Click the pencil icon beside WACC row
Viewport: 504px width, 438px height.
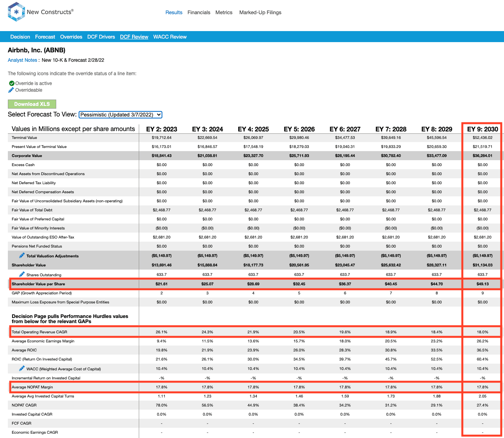(22, 369)
